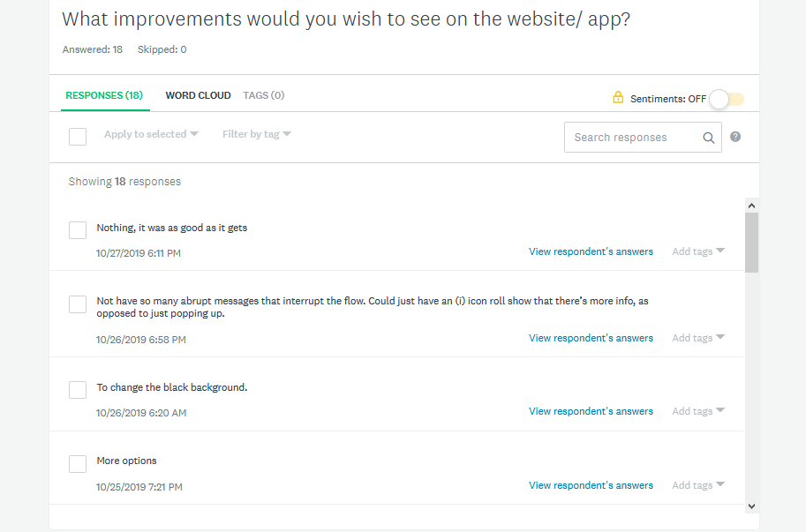Click the scrollbar up arrow

[x=751, y=206]
